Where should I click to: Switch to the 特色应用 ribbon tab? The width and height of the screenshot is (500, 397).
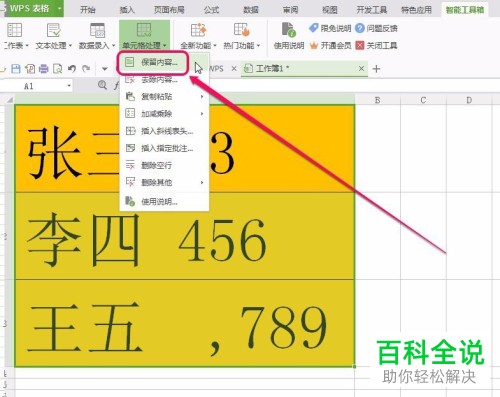[x=416, y=10]
